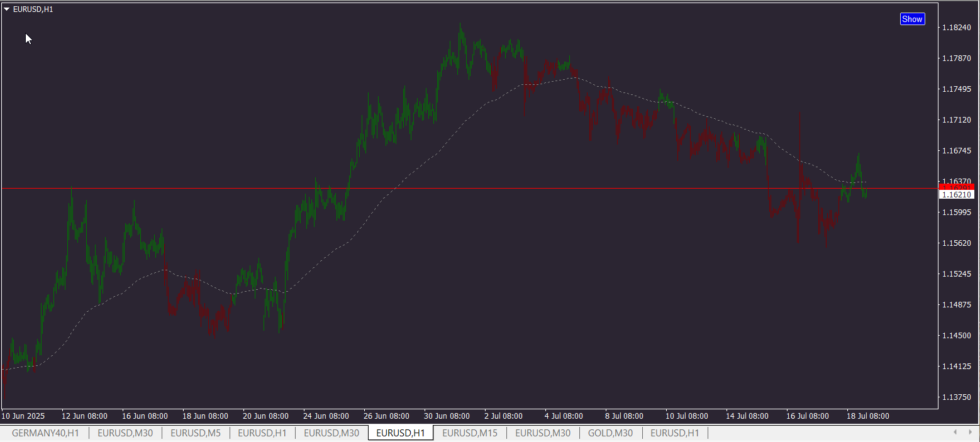This screenshot has height=442, width=980.
Task: Click the 10 Jun 2025 date label
Action: click(x=23, y=416)
